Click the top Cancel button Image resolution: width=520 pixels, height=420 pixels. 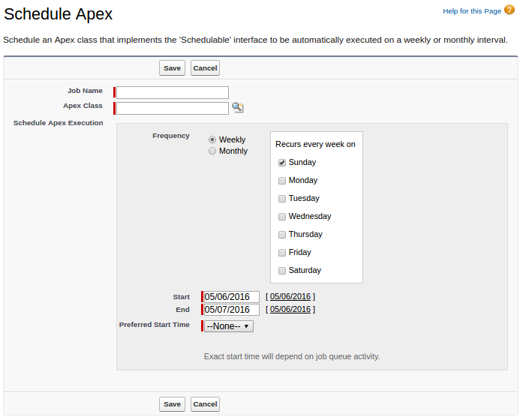point(205,68)
